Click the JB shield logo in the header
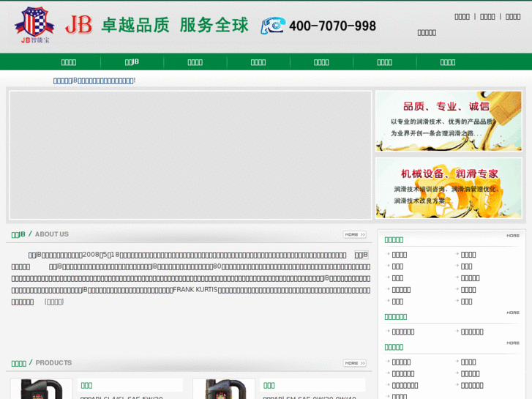The width and height of the screenshot is (532, 399). click(34, 25)
